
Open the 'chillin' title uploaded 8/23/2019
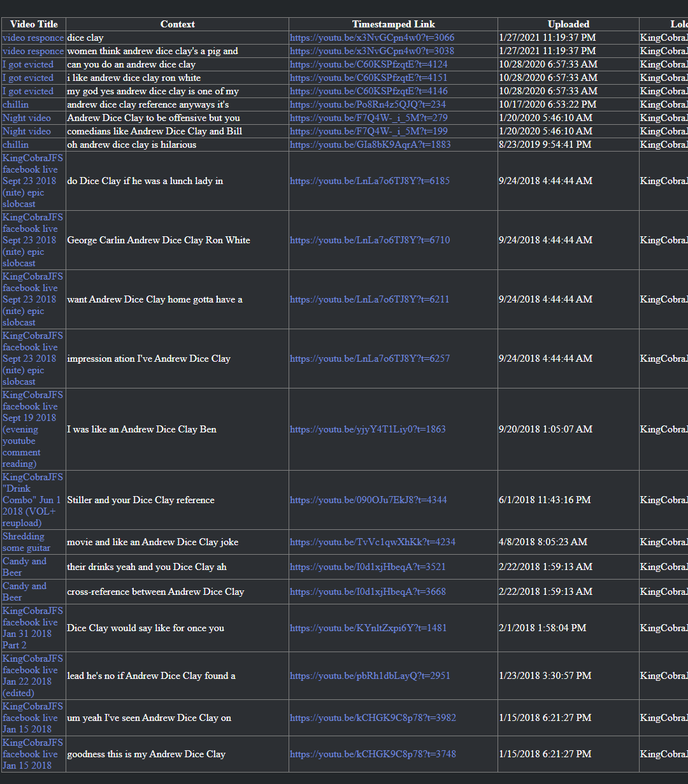pos(15,145)
